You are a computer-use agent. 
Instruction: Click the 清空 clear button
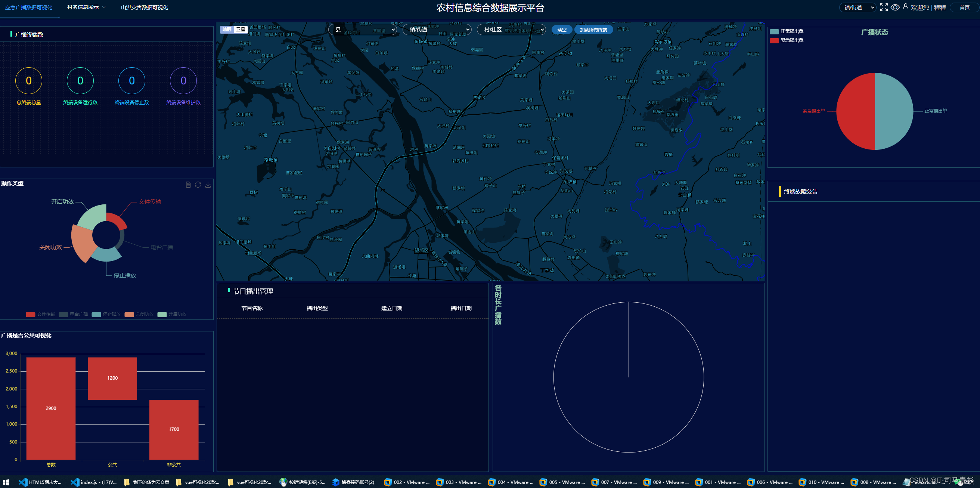pos(562,30)
